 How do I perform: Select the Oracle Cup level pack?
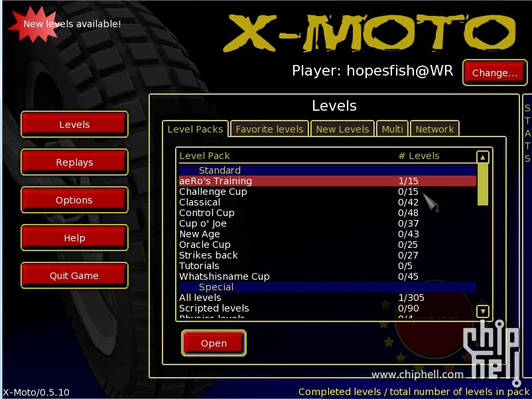click(328, 245)
